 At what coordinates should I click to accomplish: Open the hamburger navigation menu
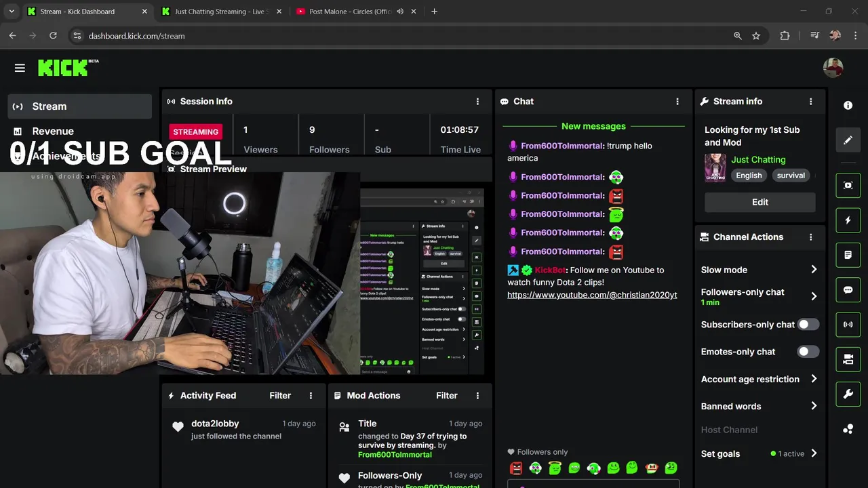click(x=20, y=68)
